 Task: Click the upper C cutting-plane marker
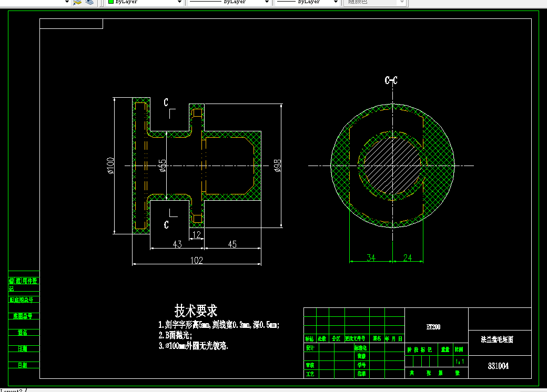pos(166,102)
